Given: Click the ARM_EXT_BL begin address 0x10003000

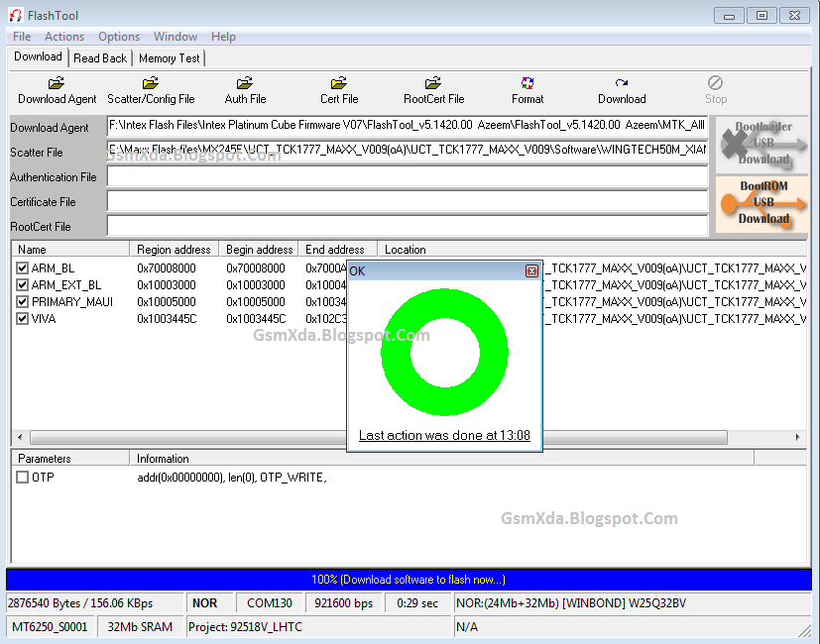Looking at the screenshot, I should [256, 285].
